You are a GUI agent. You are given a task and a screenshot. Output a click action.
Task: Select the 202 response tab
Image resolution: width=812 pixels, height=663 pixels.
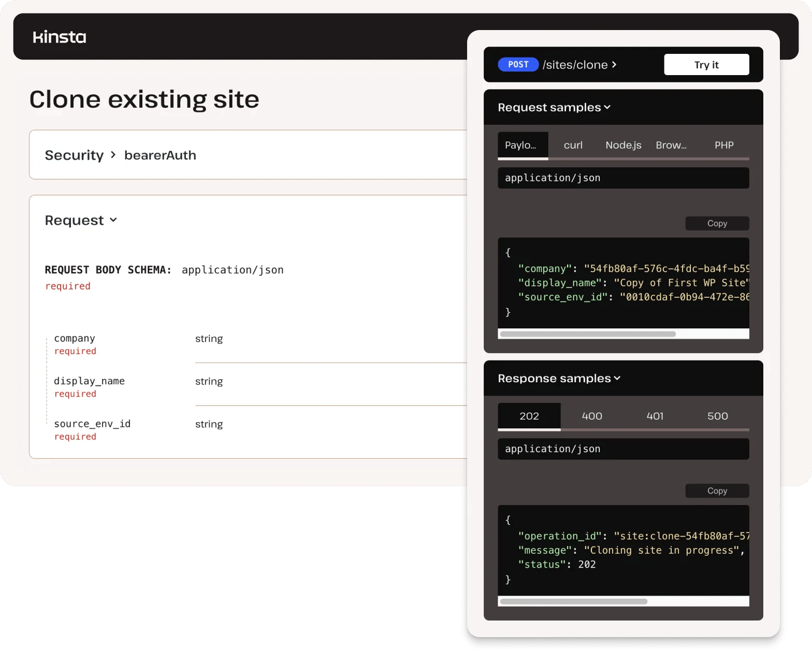tap(529, 416)
